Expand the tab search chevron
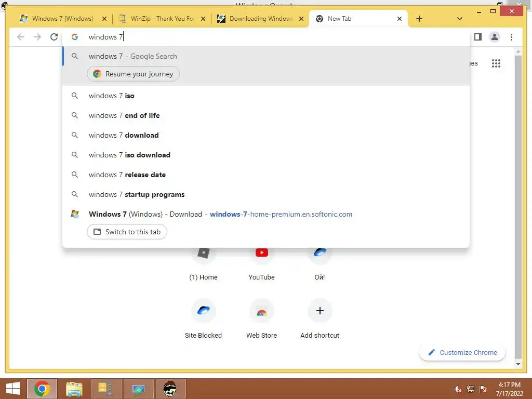The width and height of the screenshot is (532, 399). tap(460, 19)
